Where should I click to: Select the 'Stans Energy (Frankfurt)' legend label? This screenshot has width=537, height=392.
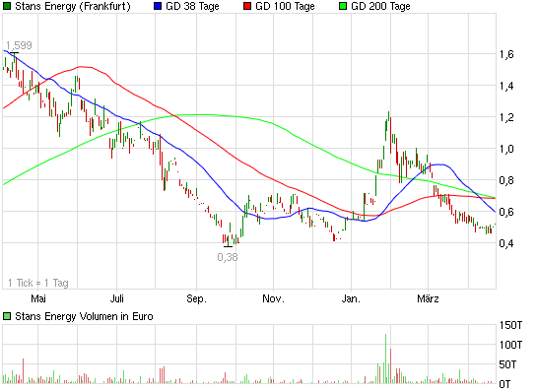pos(73,7)
